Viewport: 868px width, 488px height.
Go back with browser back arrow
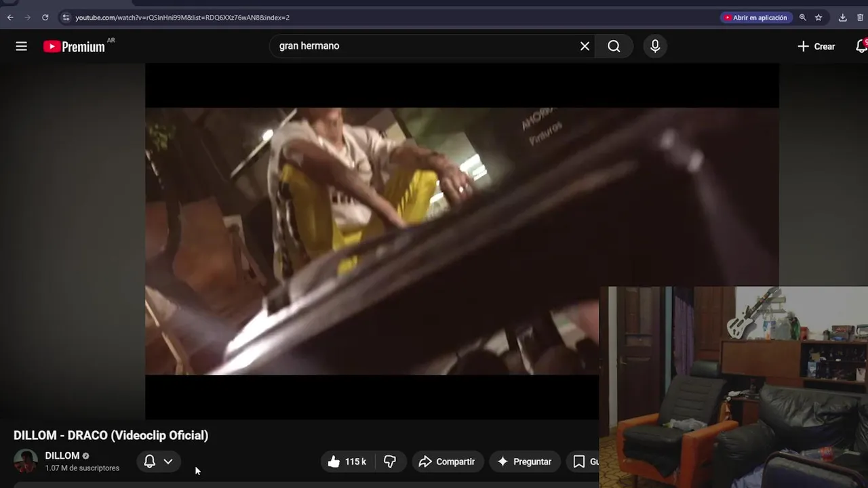pos(10,18)
